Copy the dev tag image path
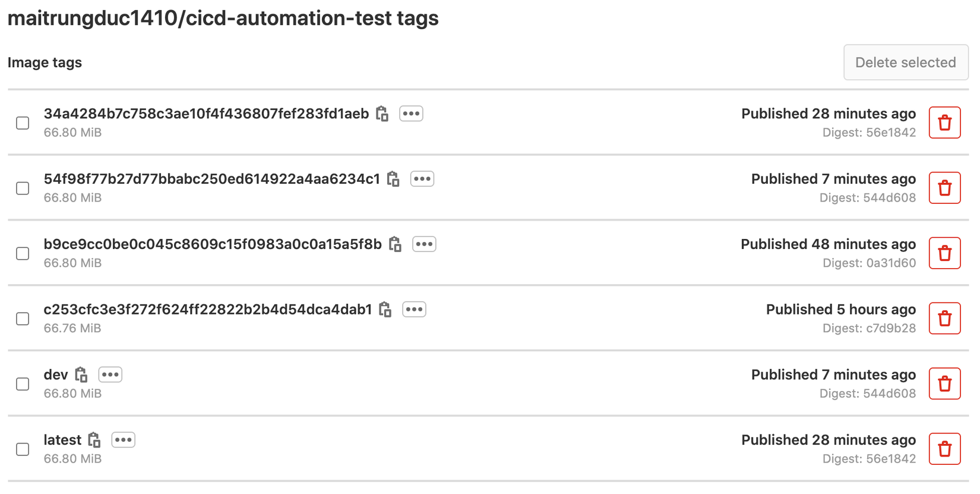This screenshot has height=494, width=980. click(81, 375)
